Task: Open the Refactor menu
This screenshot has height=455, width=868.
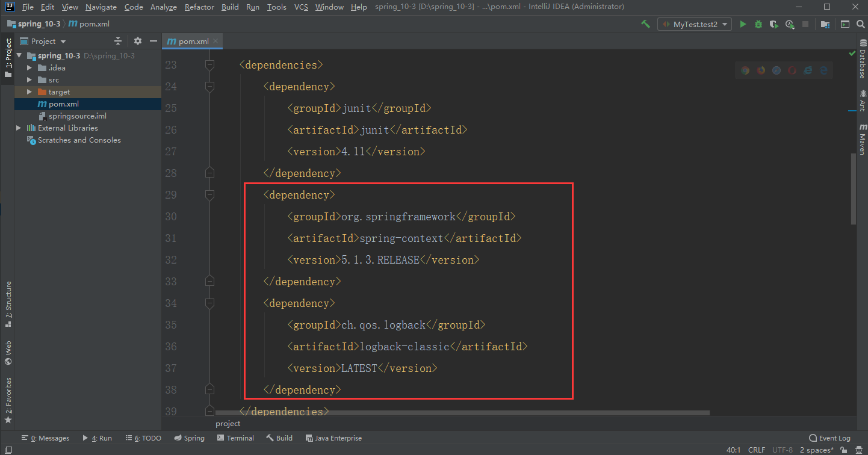Action: [x=199, y=7]
